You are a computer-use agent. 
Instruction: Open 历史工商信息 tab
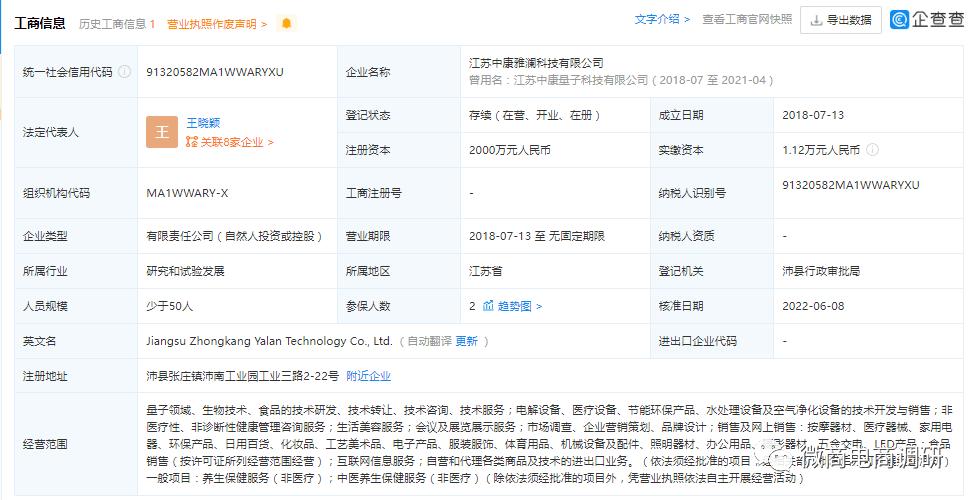click(118, 24)
